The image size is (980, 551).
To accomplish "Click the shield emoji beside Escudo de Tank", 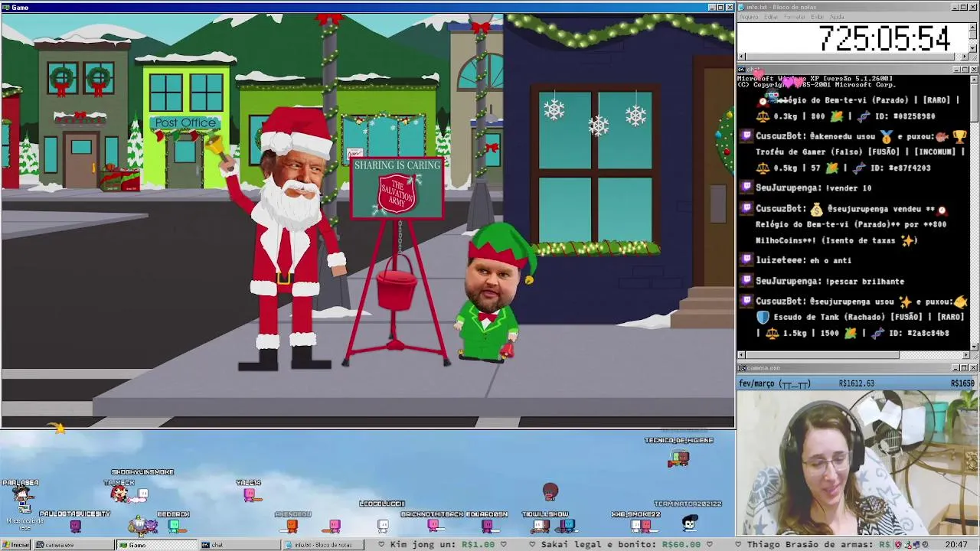I will 763,317.
